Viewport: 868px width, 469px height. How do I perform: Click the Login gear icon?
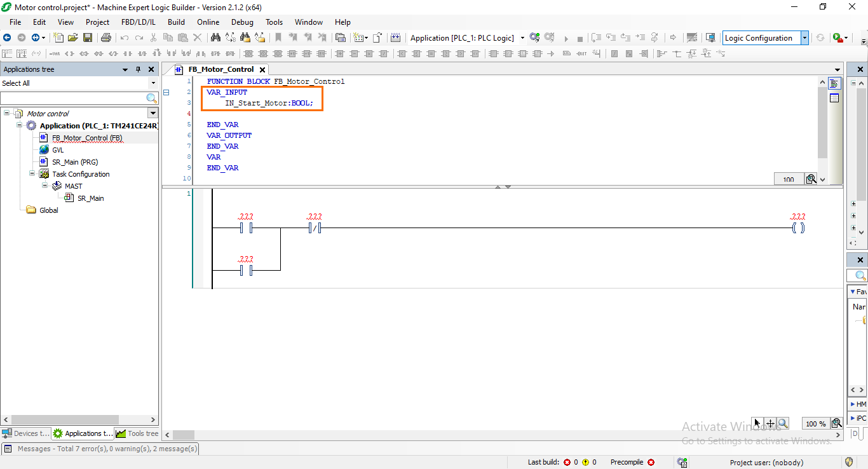tap(534, 38)
